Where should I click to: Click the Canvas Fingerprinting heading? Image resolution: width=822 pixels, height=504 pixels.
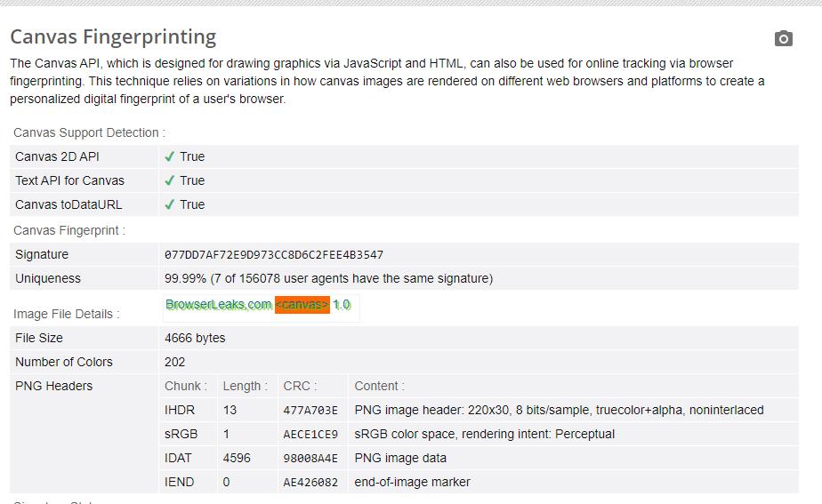click(113, 36)
